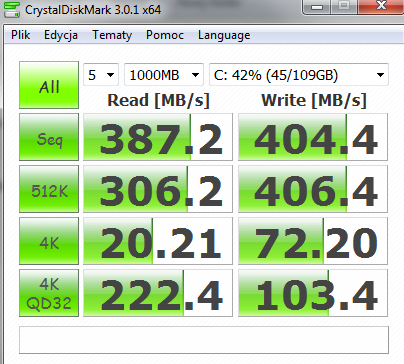The height and width of the screenshot is (364, 404).
Task: Open the Plik menu
Action: pyautogui.click(x=21, y=35)
